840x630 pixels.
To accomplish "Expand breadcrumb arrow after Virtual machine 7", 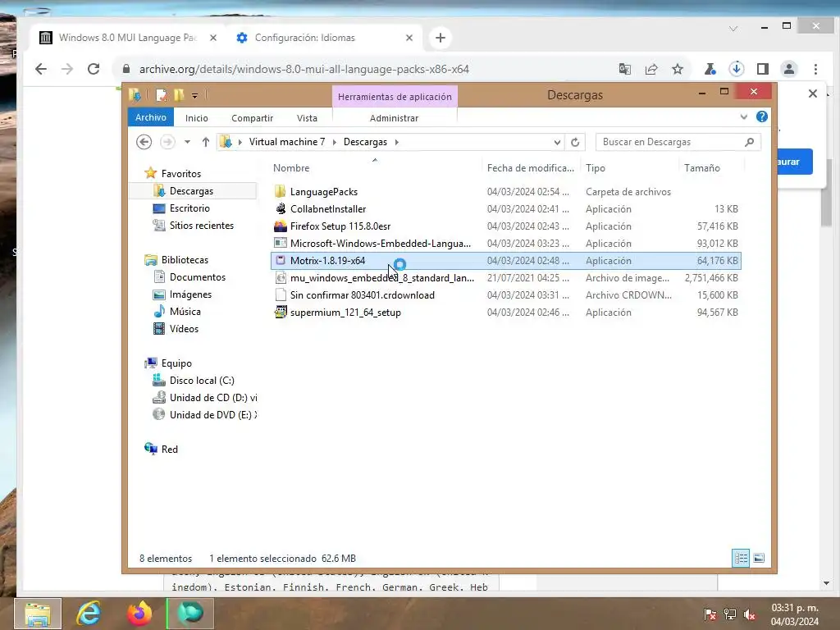I will point(335,142).
